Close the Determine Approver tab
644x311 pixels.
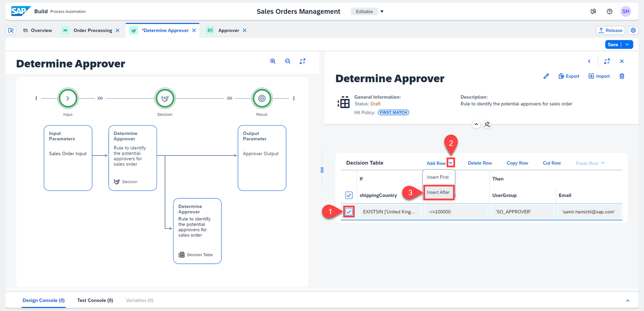[194, 30]
